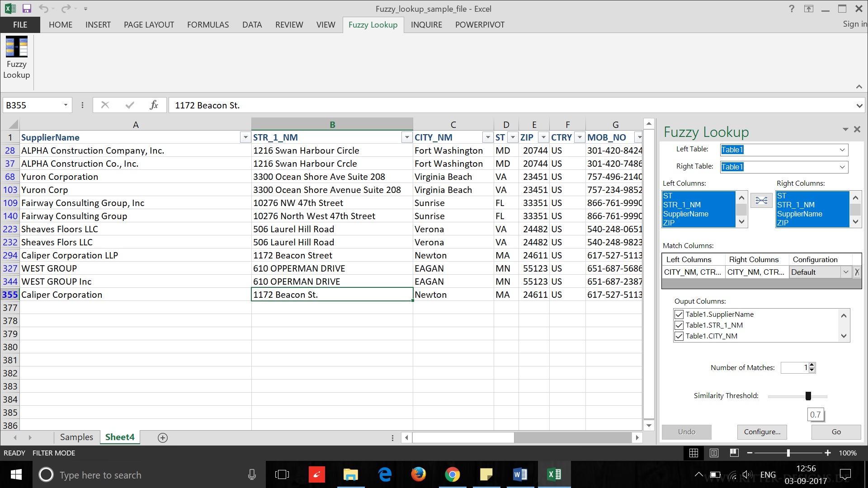The image size is (868, 488).
Task: Save the workbook using the floppy icon
Action: pos(27,8)
